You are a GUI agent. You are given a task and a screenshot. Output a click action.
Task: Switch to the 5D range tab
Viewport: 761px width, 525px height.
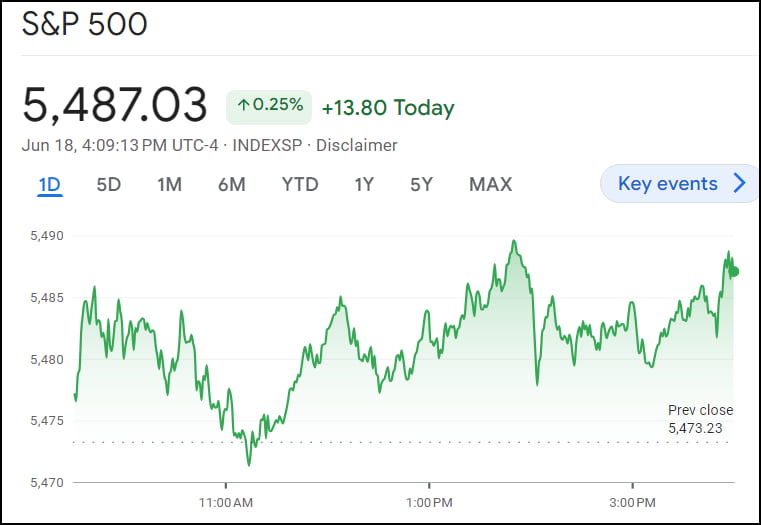click(109, 185)
